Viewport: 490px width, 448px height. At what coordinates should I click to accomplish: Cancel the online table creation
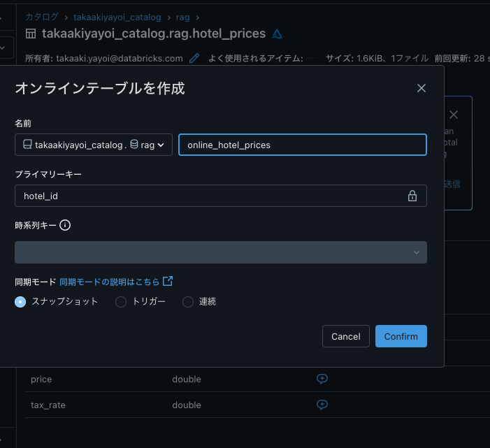(x=345, y=336)
